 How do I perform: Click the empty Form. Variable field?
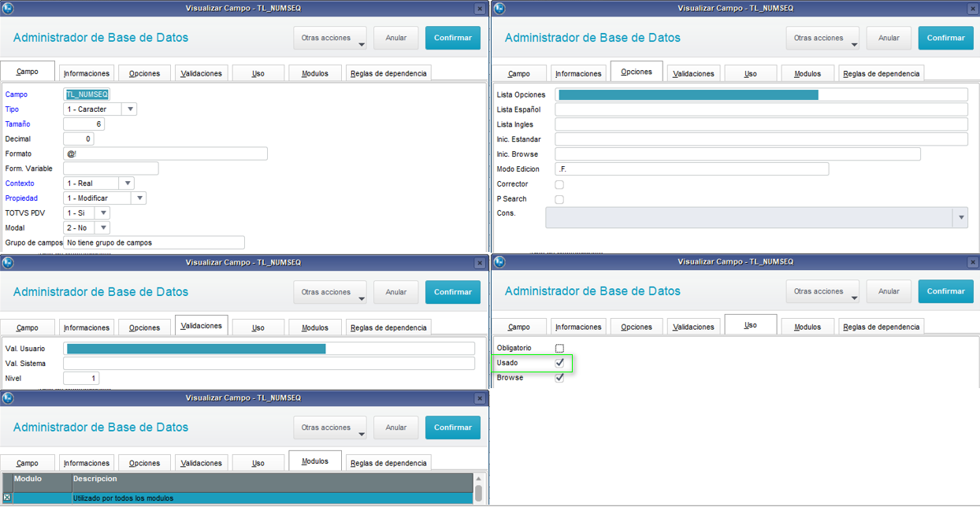pos(111,168)
